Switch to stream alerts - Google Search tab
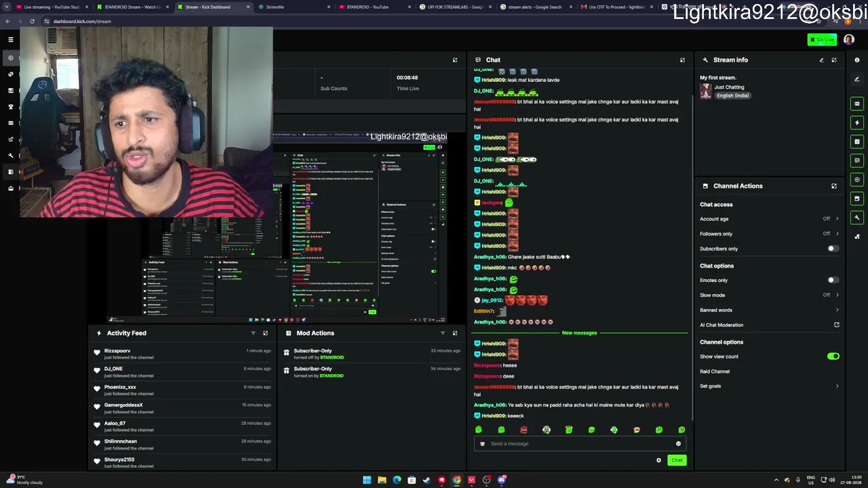The width and height of the screenshot is (868, 488). click(x=536, y=7)
